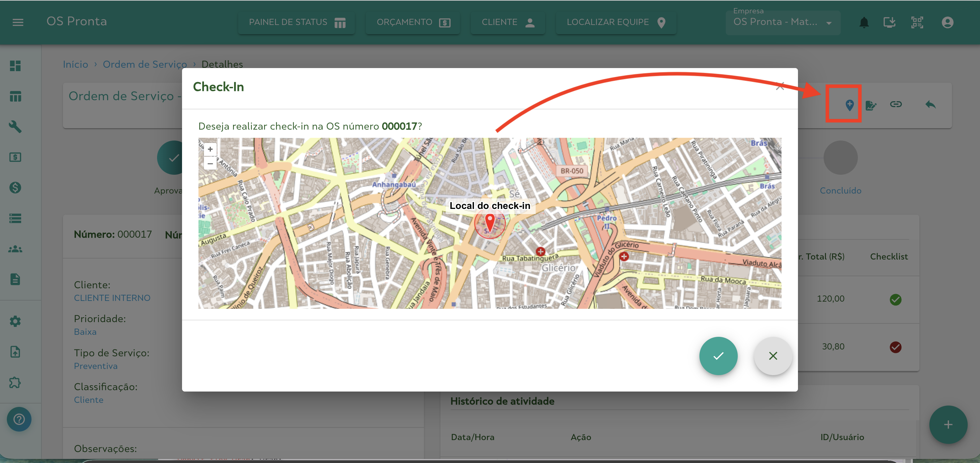Open notifications bell
980x463 pixels.
[864, 23]
